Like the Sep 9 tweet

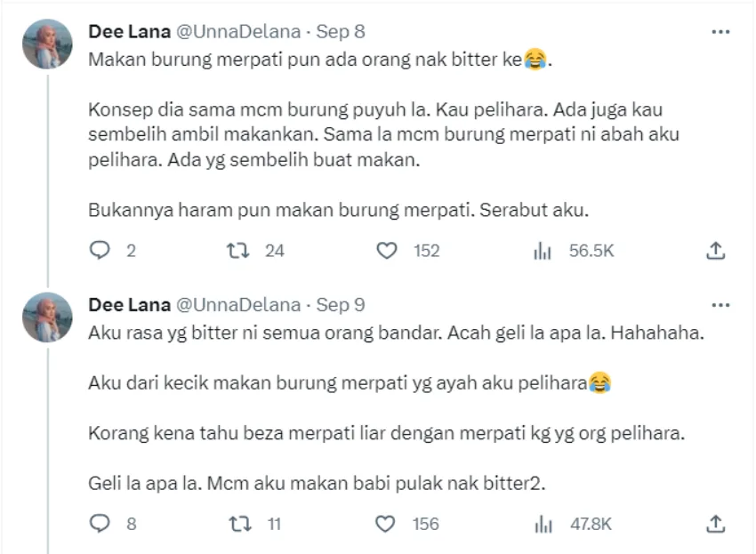[x=386, y=524]
